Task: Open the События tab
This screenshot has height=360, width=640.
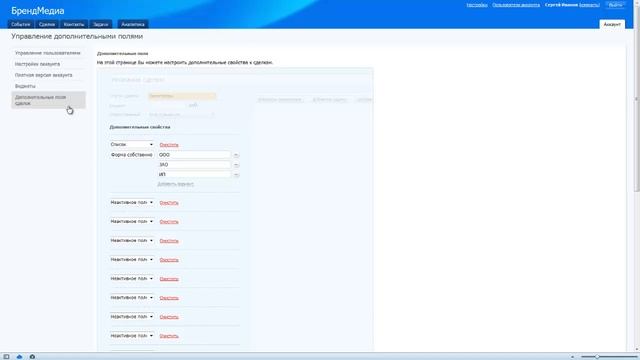Action: 21,24
